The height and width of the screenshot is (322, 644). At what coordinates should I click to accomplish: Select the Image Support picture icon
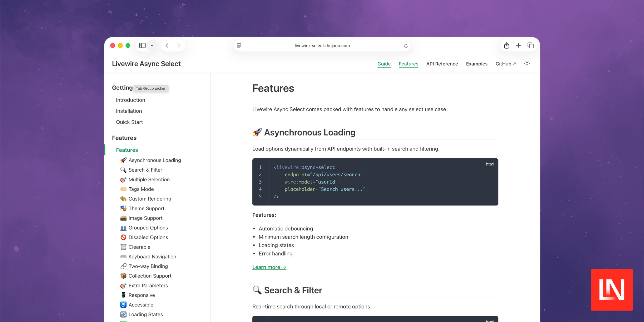click(x=123, y=218)
